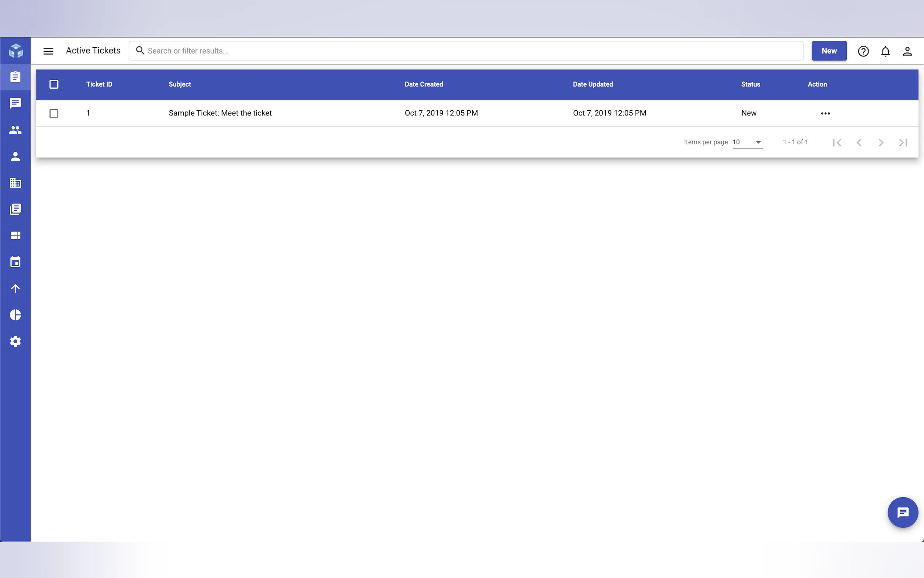924x578 pixels.
Task: Open the groups/teams sidebar icon
Action: [x=15, y=130]
